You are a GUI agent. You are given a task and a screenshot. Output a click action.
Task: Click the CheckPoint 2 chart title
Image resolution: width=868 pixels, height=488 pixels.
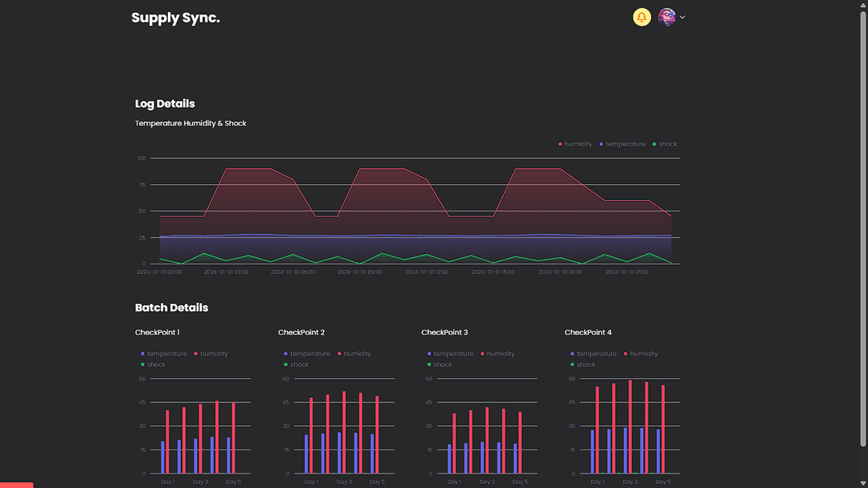(x=301, y=332)
